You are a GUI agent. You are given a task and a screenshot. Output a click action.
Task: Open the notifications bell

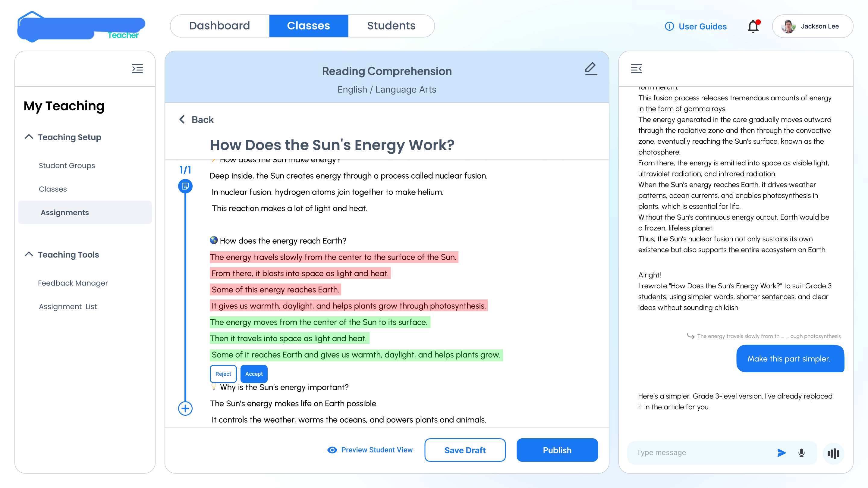coord(753,26)
